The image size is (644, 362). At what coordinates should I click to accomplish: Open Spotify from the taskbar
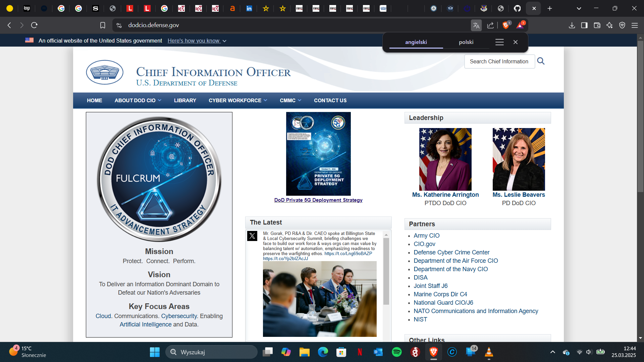pos(396,352)
